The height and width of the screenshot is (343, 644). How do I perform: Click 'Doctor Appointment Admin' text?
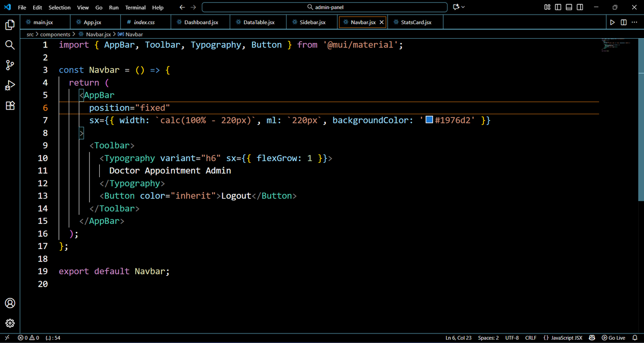click(170, 171)
